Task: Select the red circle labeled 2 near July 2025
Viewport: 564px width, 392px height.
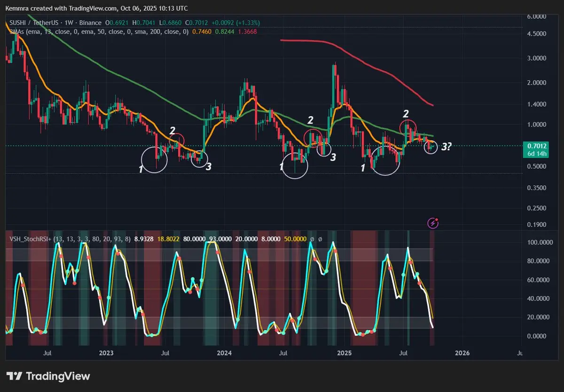Action: (x=407, y=126)
